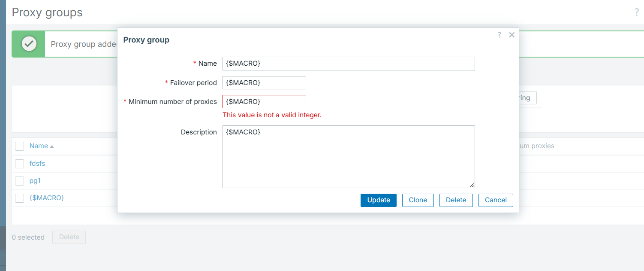Click the Minimum number of proxies field
644x271 pixels.
pos(264,101)
